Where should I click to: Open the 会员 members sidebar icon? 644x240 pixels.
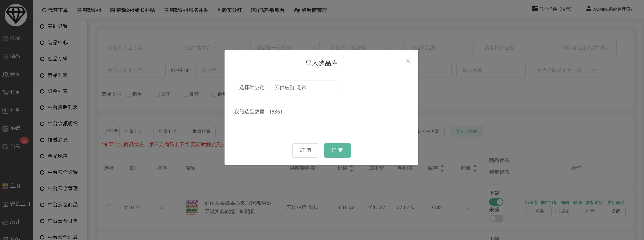click(6, 74)
